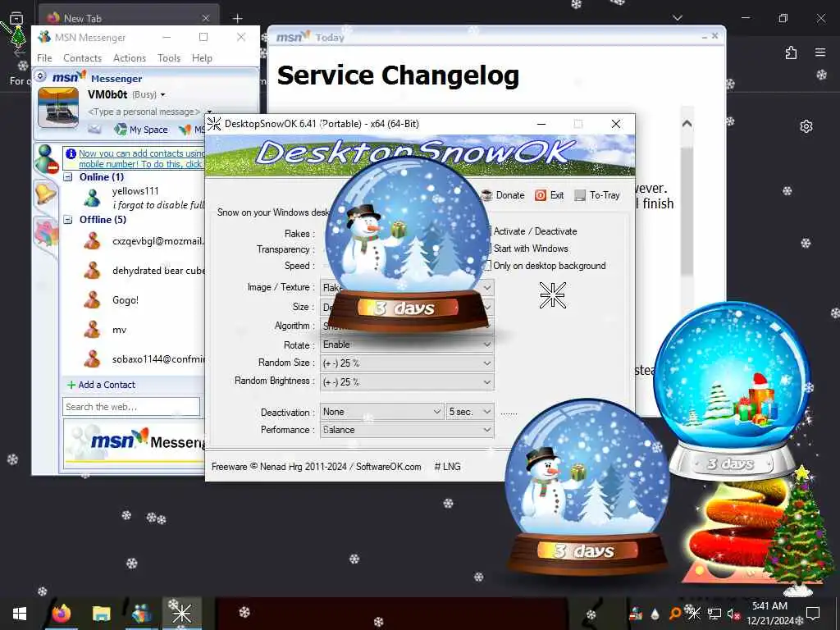
Task: Open File Explorer from the taskbar
Action: click(101, 614)
